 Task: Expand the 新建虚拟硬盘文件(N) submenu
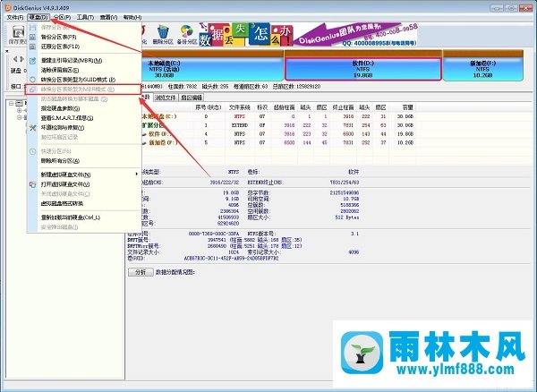tap(84, 175)
